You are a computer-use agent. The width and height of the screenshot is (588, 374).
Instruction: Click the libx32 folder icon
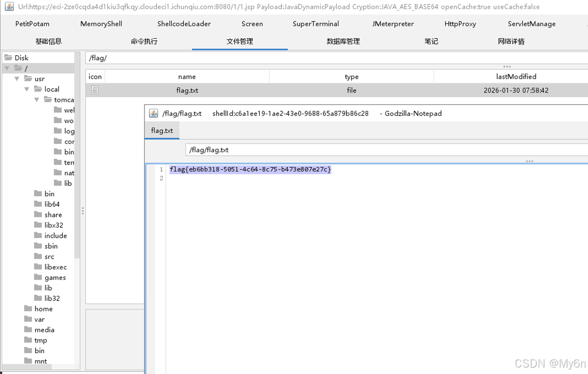(x=38, y=225)
